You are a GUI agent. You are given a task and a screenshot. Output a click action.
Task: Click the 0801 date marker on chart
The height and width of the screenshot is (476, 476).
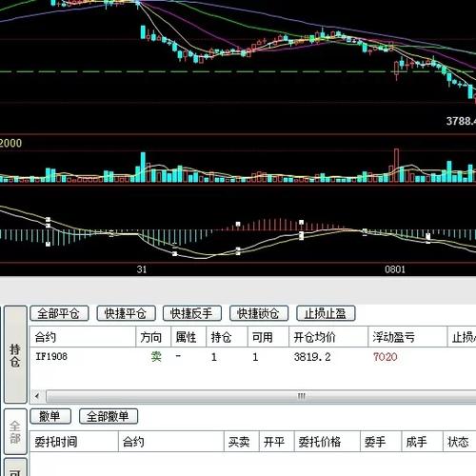coord(395,269)
